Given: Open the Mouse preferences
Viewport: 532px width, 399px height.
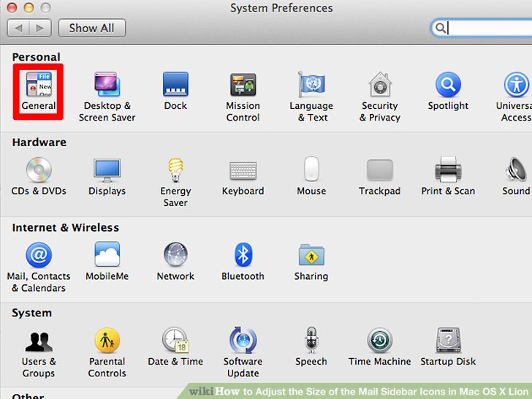Looking at the screenshot, I should (x=311, y=176).
